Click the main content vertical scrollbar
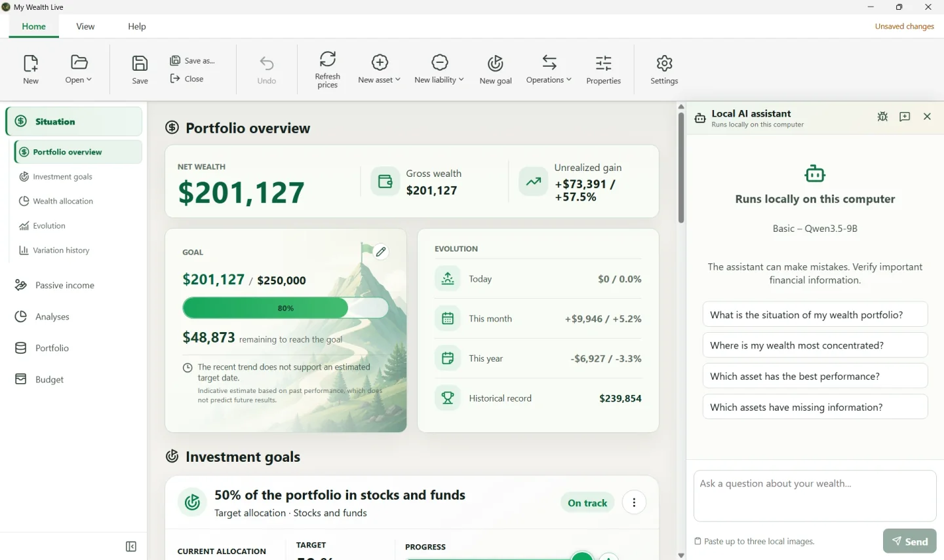944x560 pixels. [x=681, y=168]
